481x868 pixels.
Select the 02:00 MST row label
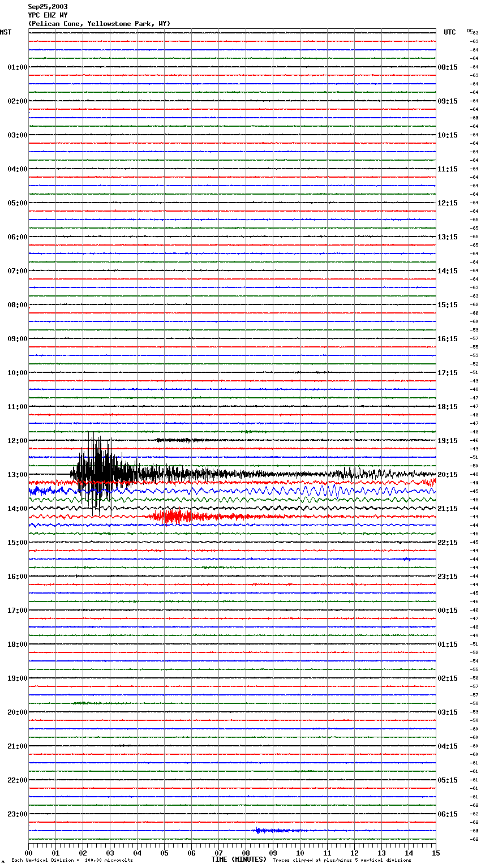(x=17, y=101)
